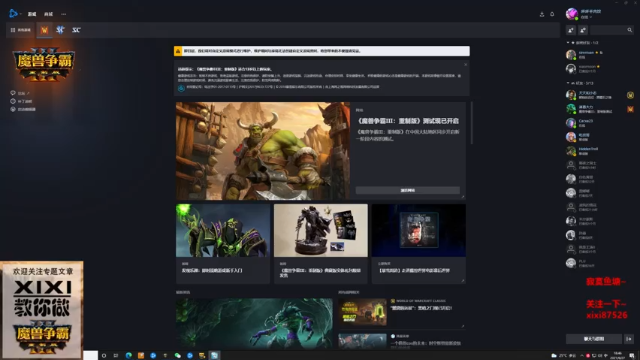The image size is (640, 360).
Task: Open the online status dropdown under username
Action: 587,18
